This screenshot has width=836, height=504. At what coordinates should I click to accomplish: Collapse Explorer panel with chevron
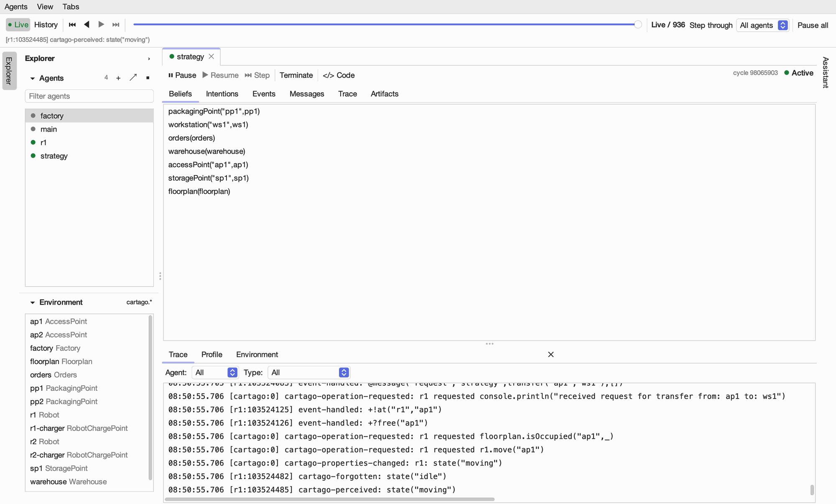[149, 59]
